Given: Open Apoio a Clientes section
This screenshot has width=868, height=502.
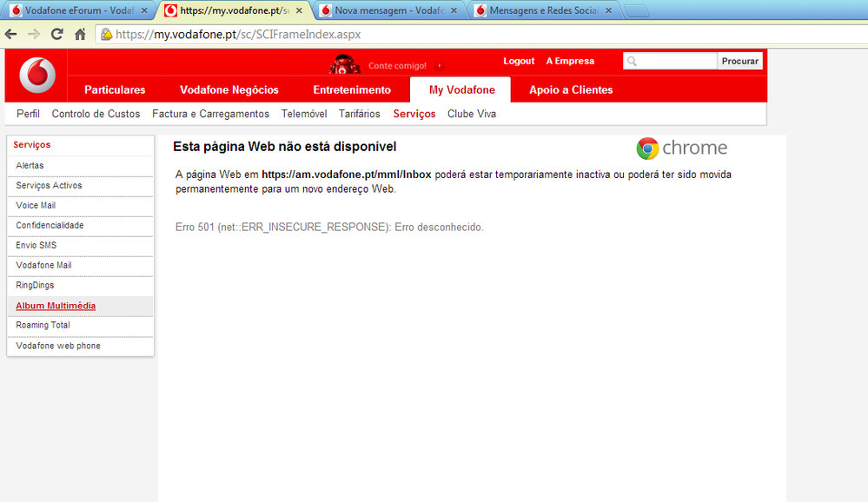Looking at the screenshot, I should point(571,90).
